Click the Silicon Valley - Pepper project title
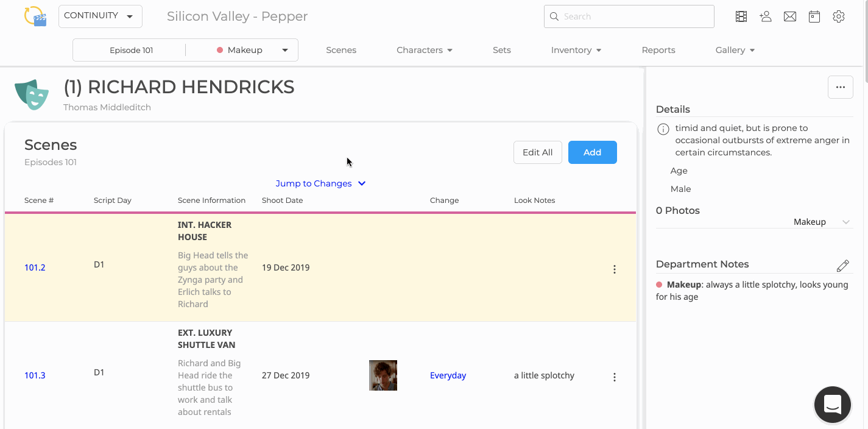Screen dimensions: 868x429 coord(237,16)
